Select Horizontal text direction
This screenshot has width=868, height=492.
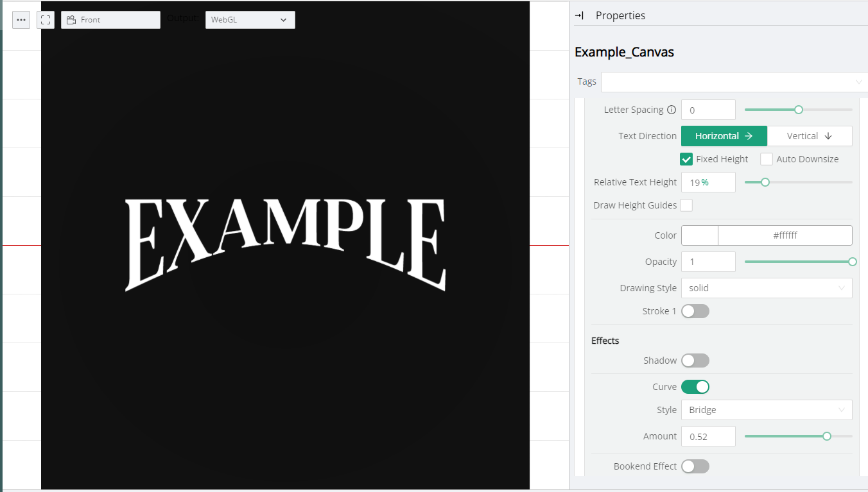click(x=724, y=136)
